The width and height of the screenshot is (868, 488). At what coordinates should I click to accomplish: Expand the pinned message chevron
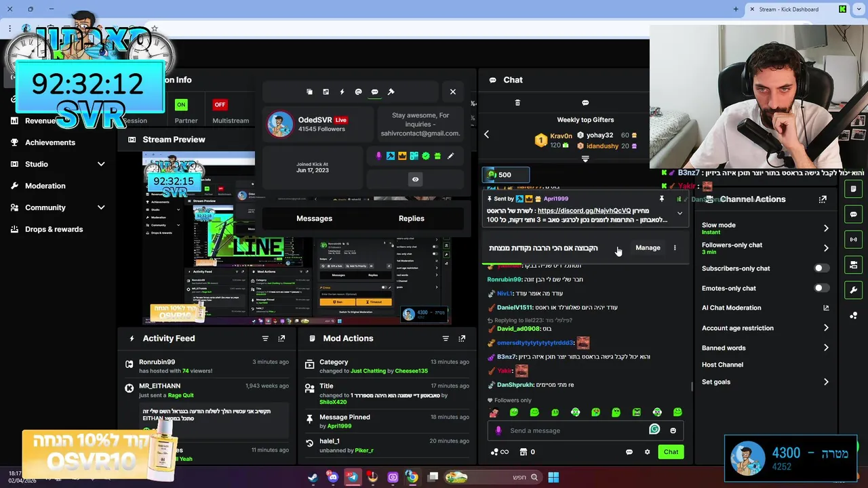[x=679, y=213]
